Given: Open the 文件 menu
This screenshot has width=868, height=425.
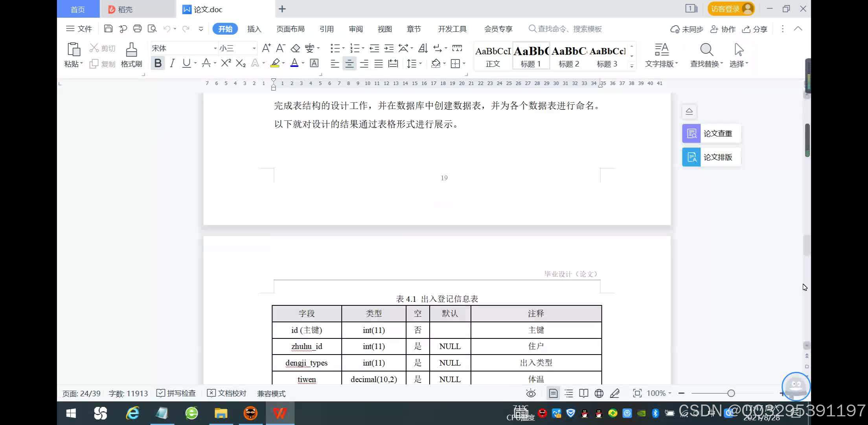Looking at the screenshot, I should [79, 29].
